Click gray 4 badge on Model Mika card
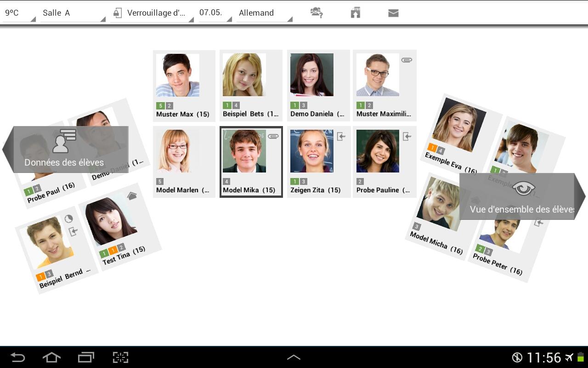Screen dimensions: 588x368 [x=226, y=182]
